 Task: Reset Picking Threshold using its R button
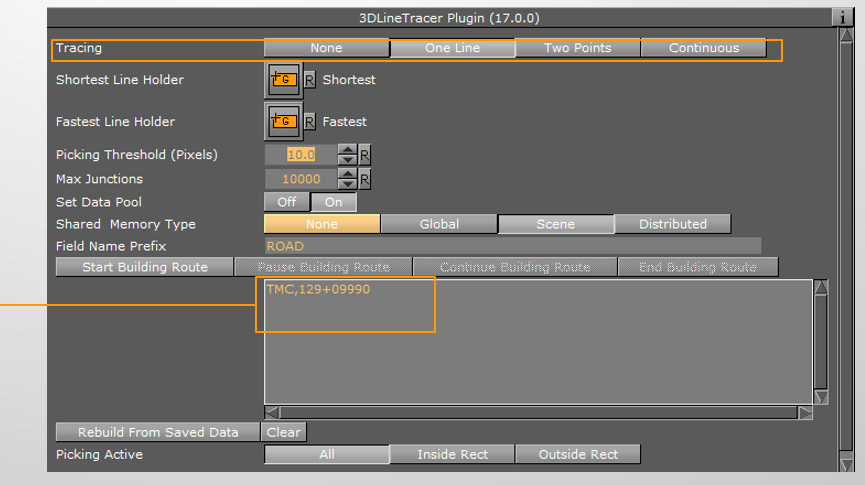coord(365,155)
